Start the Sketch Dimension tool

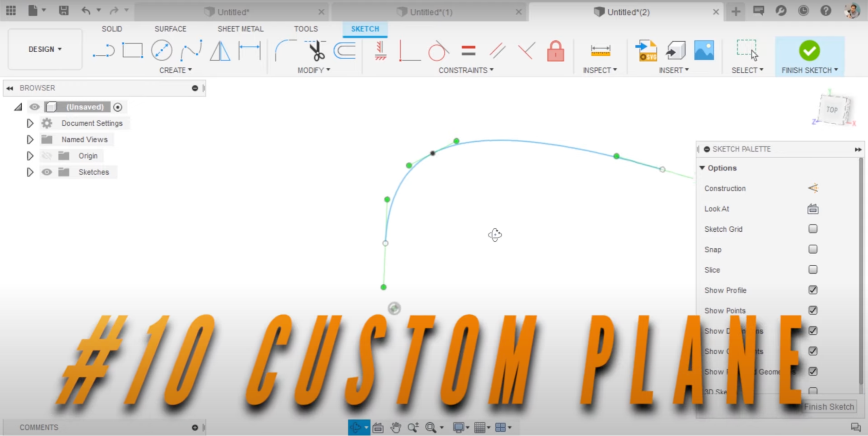coord(250,50)
